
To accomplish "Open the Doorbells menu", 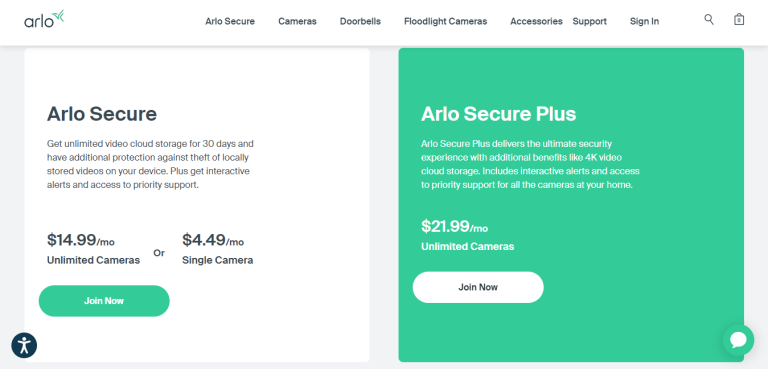I will tap(360, 22).
